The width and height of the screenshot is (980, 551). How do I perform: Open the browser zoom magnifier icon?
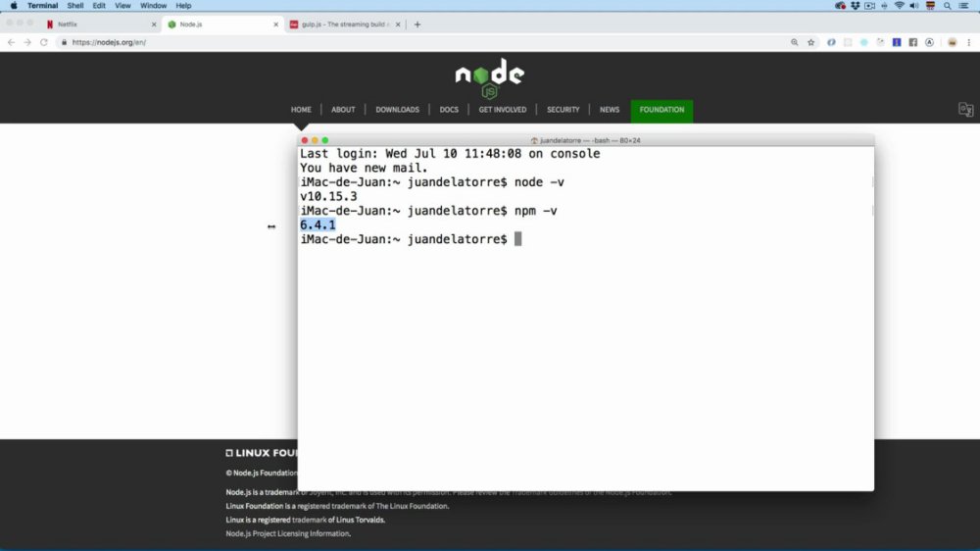point(795,42)
